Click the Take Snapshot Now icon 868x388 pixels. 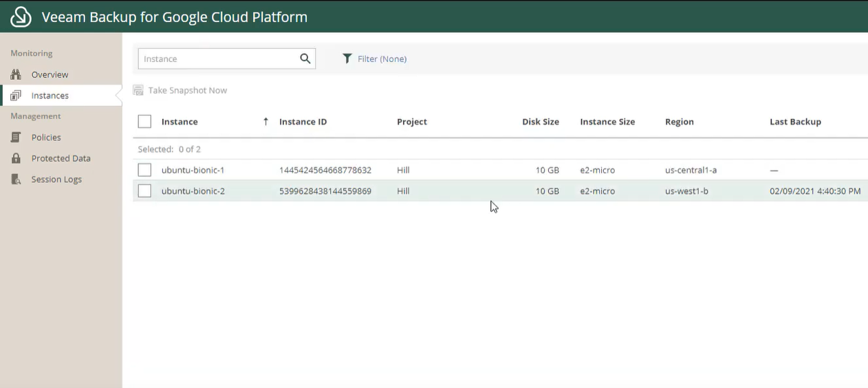pyautogui.click(x=138, y=90)
